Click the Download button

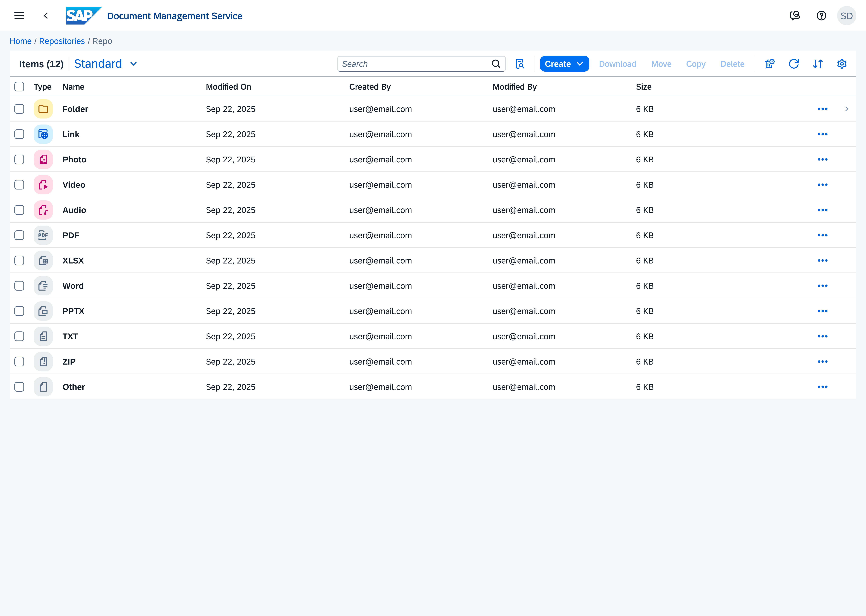(617, 64)
